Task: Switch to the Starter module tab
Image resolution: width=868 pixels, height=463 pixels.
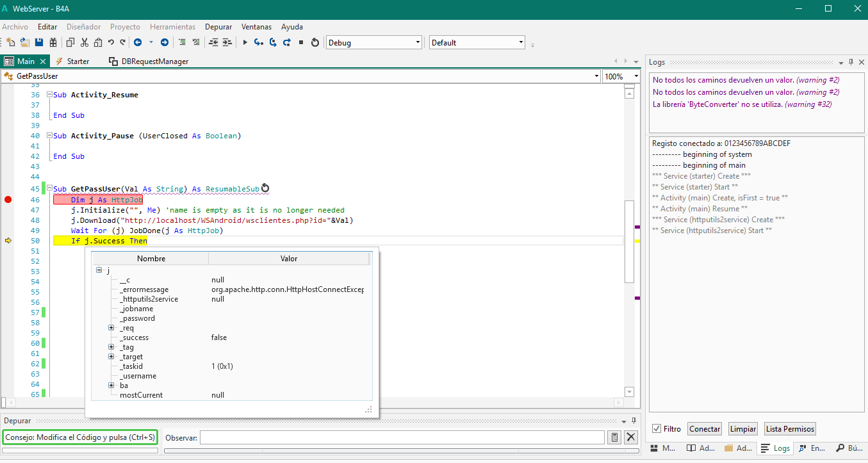Action: 72,61
